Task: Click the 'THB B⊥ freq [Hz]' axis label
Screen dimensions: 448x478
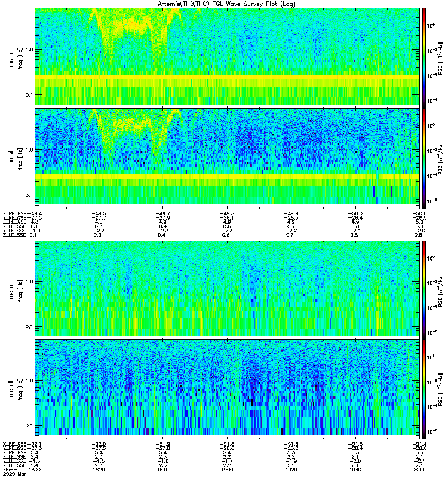Action: click(16, 59)
